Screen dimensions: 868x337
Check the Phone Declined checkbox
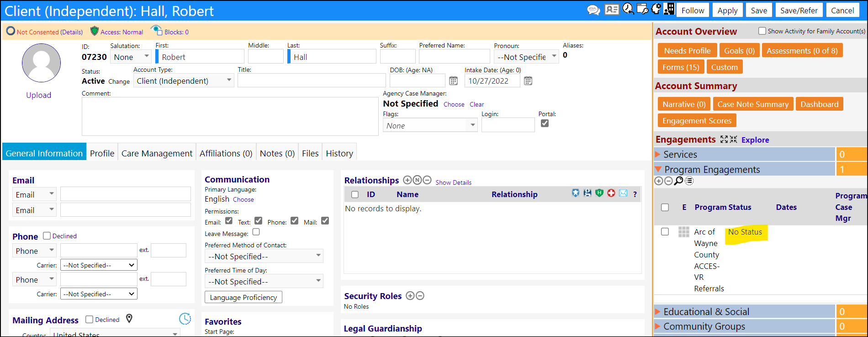[47, 235]
